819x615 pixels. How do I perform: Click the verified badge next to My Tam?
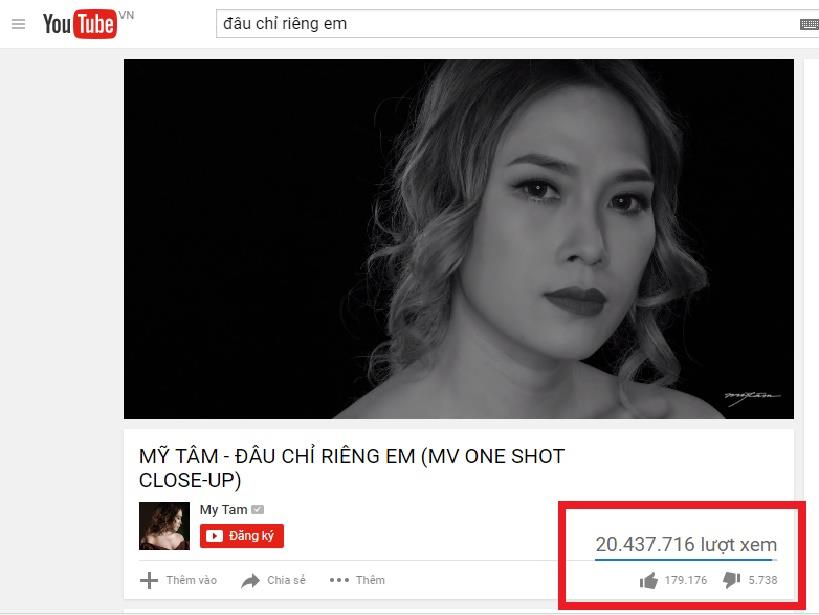(258, 509)
